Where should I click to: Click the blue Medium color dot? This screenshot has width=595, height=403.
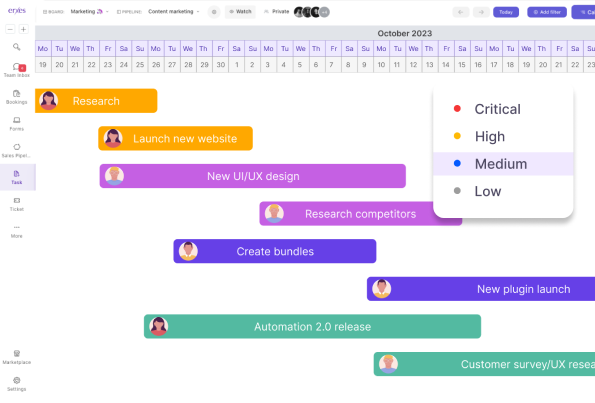tap(457, 164)
